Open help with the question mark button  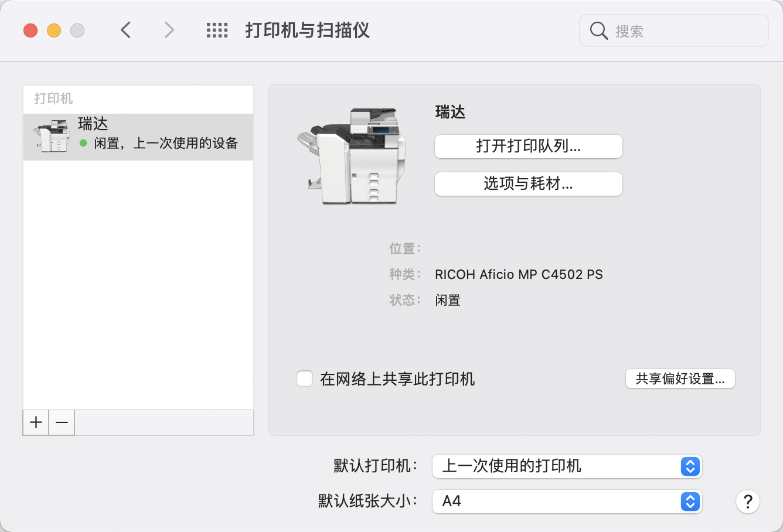747,502
